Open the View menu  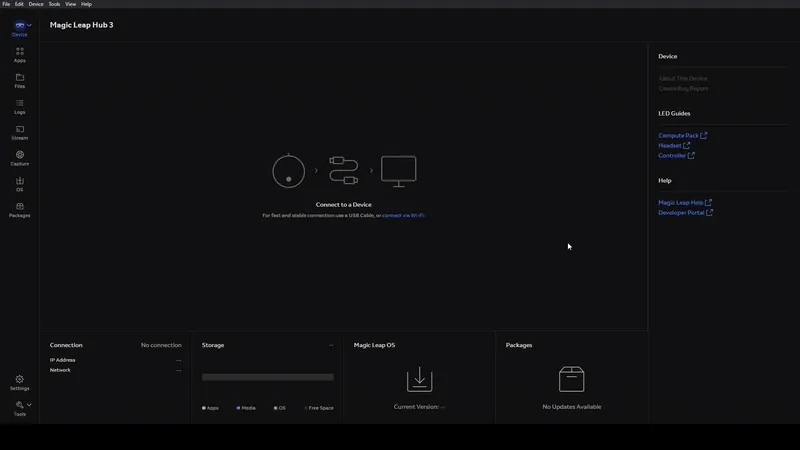tap(70, 4)
